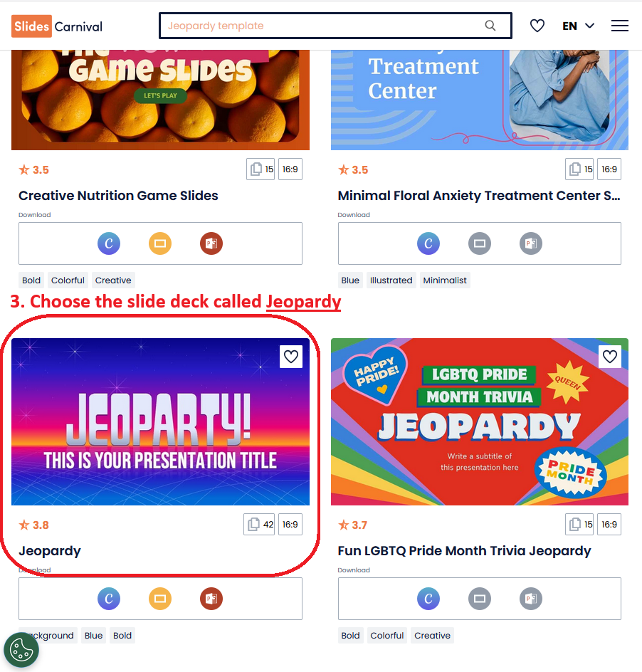Open the favorites heart in header

(x=537, y=26)
